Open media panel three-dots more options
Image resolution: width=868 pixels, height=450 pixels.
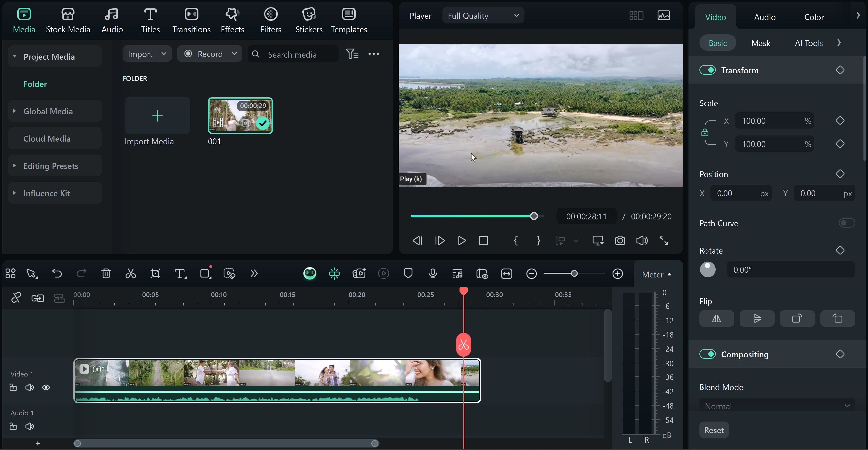click(374, 54)
